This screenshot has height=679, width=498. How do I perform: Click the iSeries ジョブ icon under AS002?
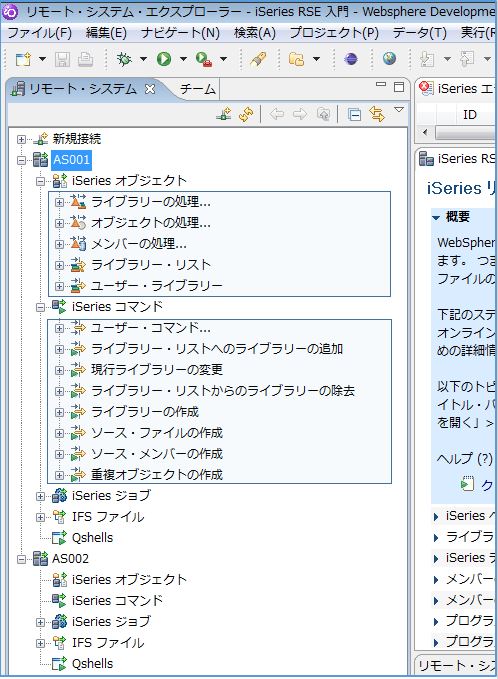pyautogui.click(x=59, y=621)
